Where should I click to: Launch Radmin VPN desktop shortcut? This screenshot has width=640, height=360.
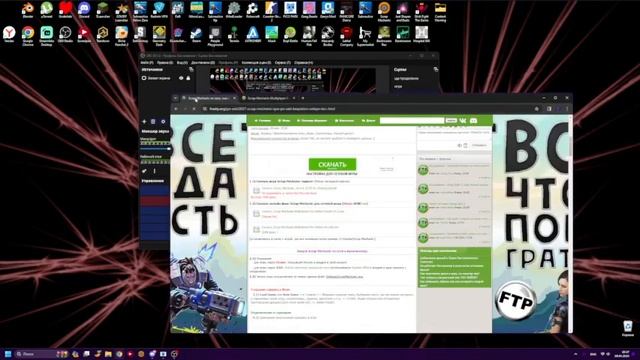coord(159,10)
